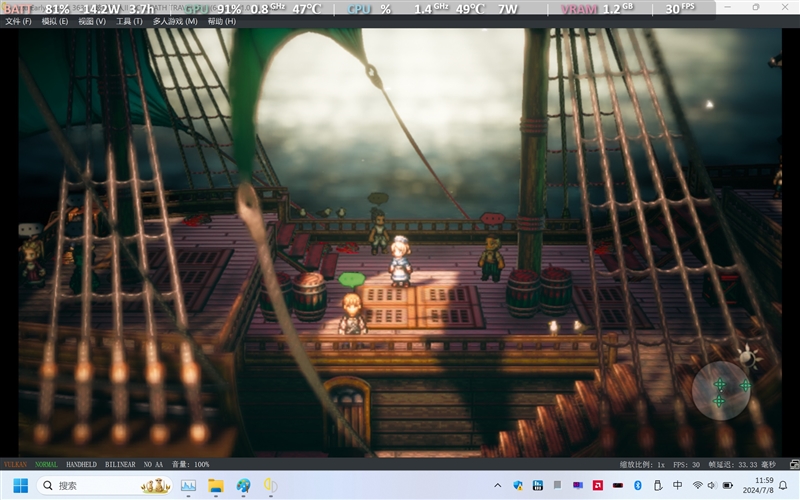Click the gray chat tray icon

point(557,486)
